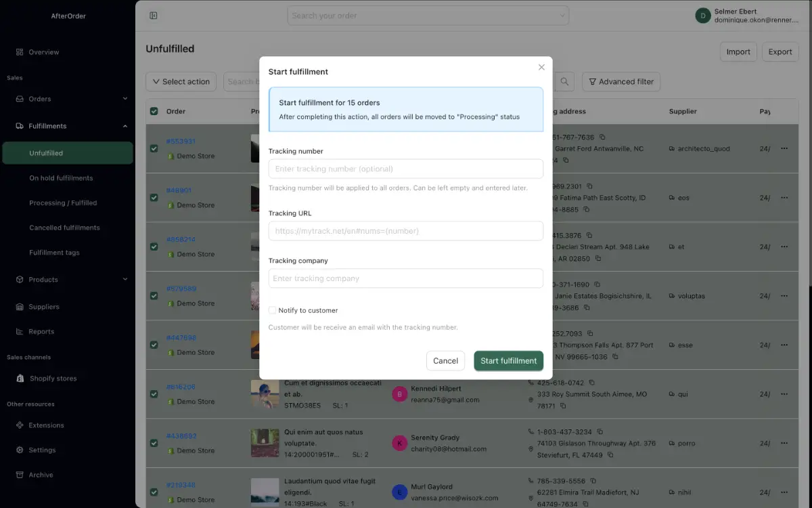Click the Start fulfillment button
Viewport: 812px width, 508px height.
508,361
